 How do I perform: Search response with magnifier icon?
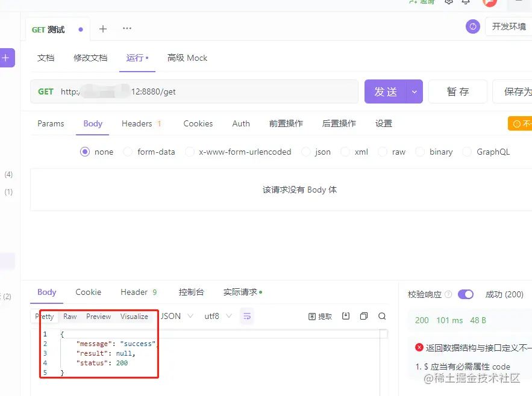point(382,316)
